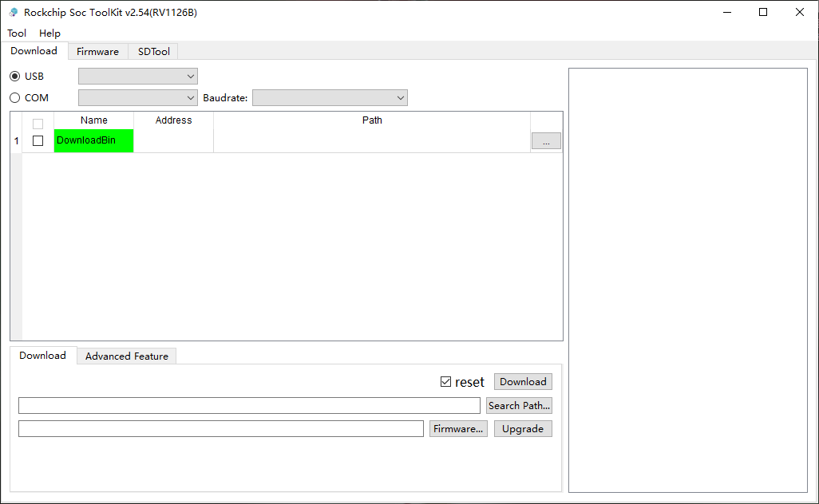
Task: Check the DownloadBin row checkbox
Action: [x=38, y=141]
